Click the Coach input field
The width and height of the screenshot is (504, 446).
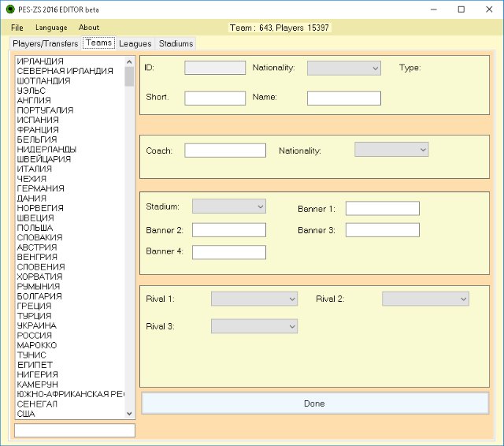(x=225, y=151)
